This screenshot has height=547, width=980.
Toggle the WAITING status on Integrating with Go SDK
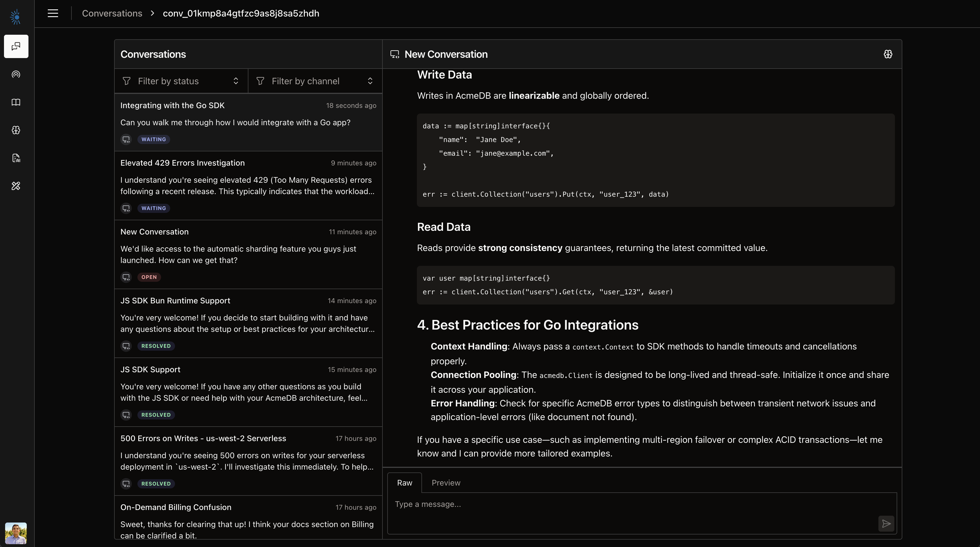tap(153, 139)
